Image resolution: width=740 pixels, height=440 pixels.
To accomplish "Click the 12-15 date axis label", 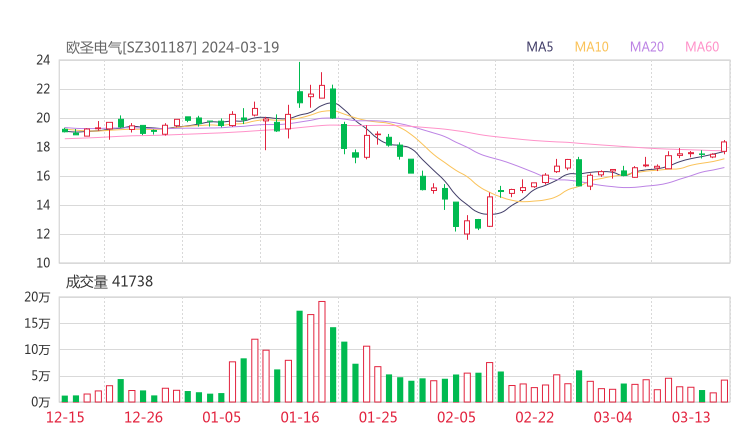I will coord(65,417).
